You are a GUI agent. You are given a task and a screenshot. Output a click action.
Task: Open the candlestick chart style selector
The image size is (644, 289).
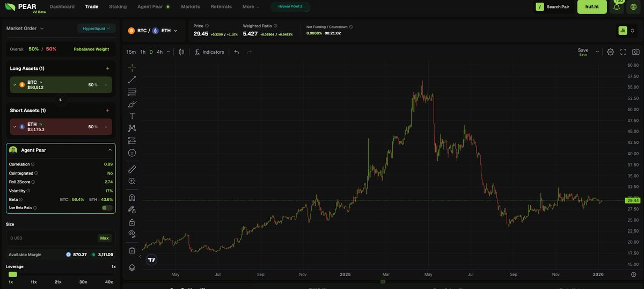181,52
